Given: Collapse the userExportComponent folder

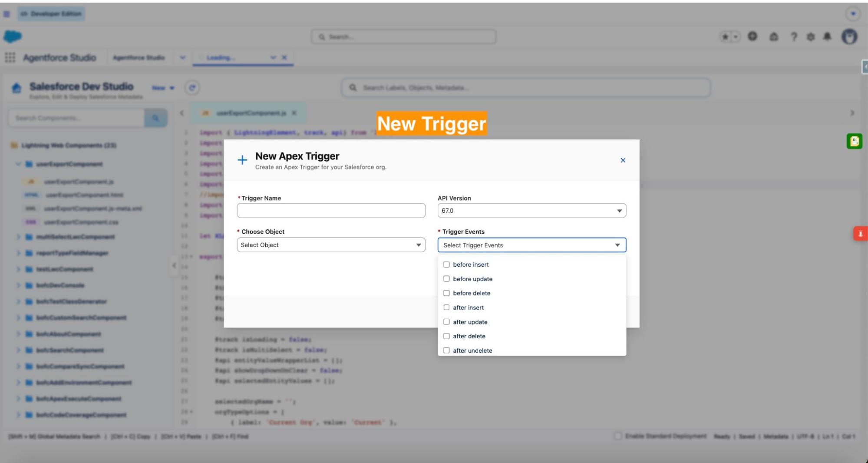Looking at the screenshot, I should [18, 164].
